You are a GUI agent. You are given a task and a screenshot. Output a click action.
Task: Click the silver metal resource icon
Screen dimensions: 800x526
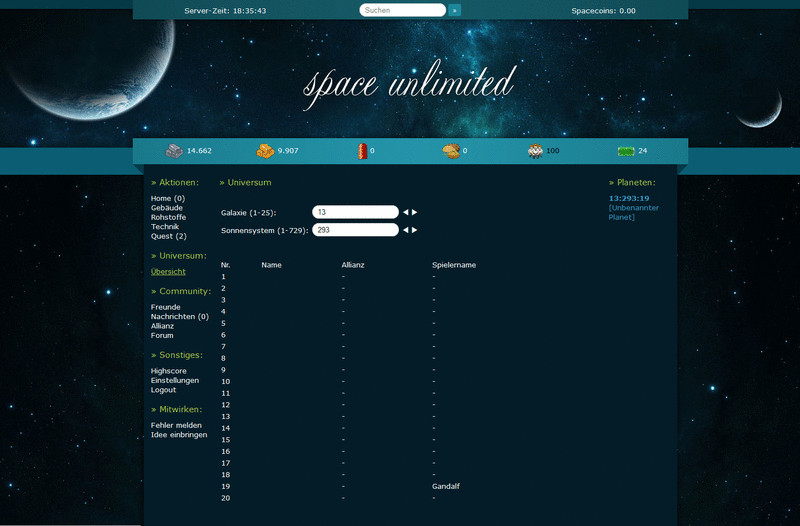(x=174, y=151)
